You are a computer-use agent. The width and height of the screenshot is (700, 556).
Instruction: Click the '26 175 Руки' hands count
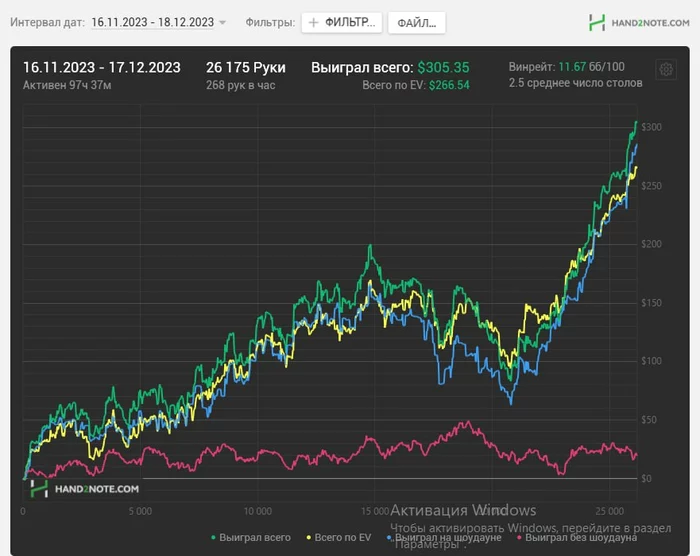246,67
